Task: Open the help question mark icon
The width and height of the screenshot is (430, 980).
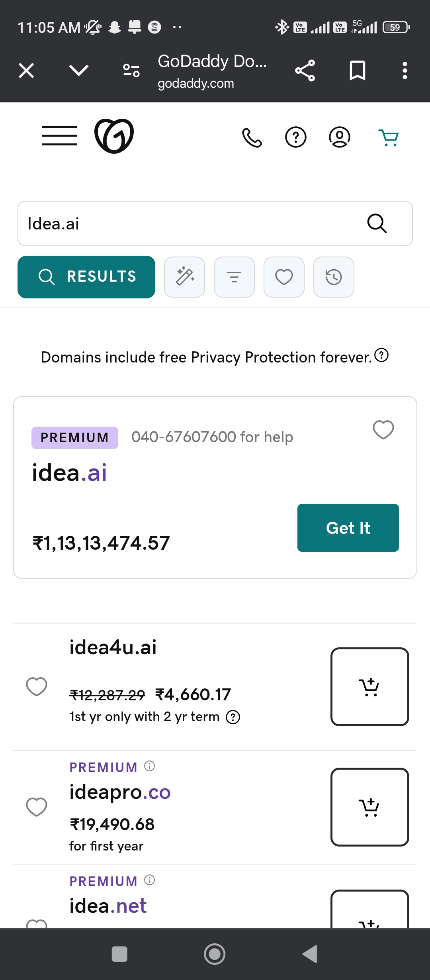Action: pos(296,137)
